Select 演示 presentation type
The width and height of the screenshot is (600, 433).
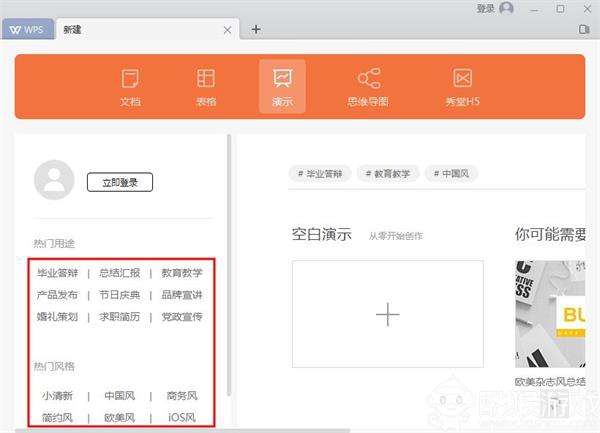point(282,86)
